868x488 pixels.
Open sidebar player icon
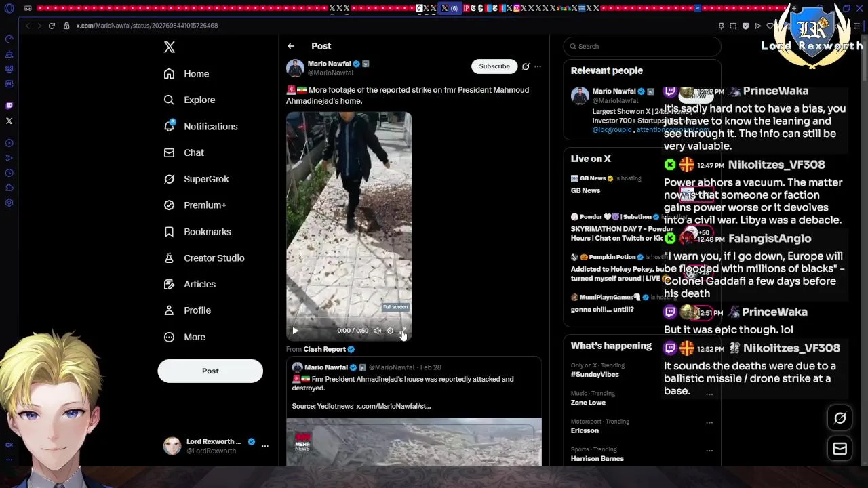9,143
